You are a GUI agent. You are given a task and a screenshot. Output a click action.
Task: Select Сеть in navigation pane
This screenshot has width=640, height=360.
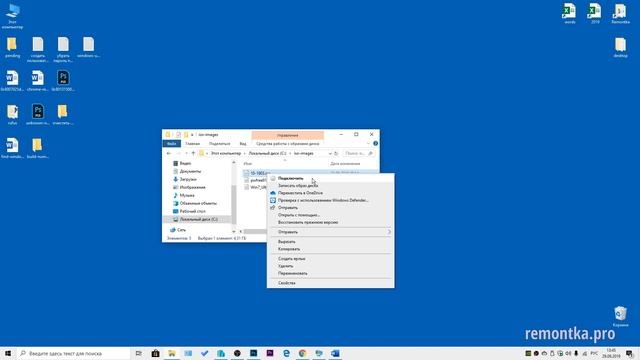(x=181, y=230)
